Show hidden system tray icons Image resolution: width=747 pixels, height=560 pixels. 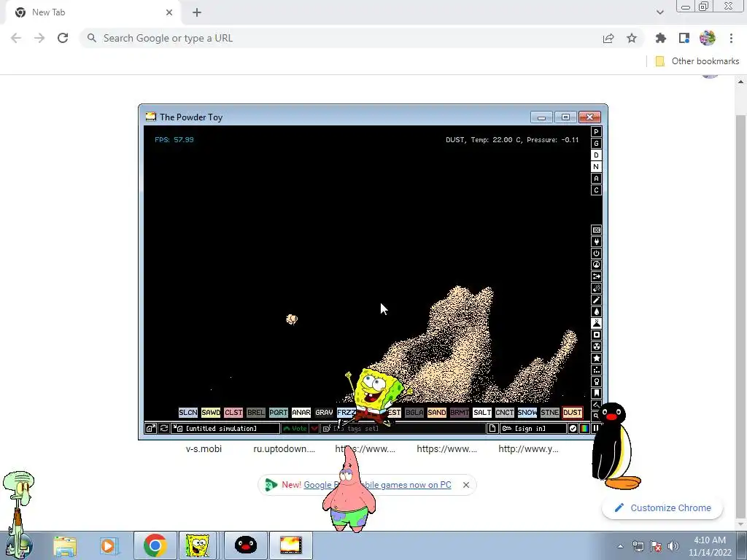pyautogui.click(x=620, y=546)
